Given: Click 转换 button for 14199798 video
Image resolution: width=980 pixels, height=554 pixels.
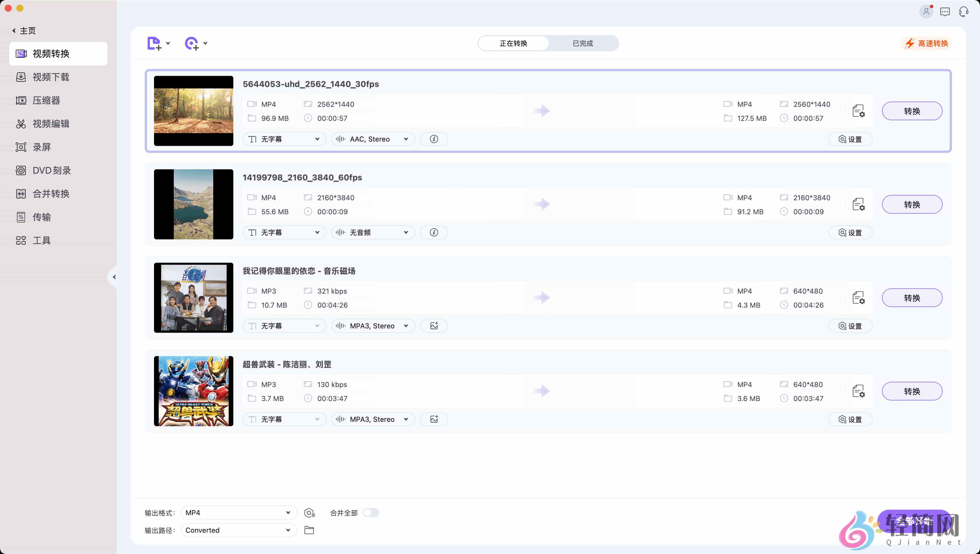Looking at the screenshot, I should click(x=911, y=204).
